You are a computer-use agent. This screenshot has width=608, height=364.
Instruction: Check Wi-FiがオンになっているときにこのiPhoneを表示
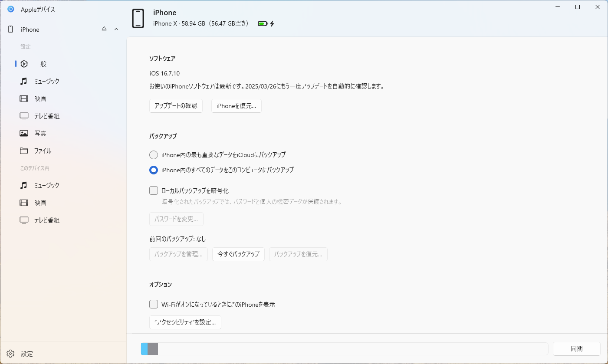[153, 304]
